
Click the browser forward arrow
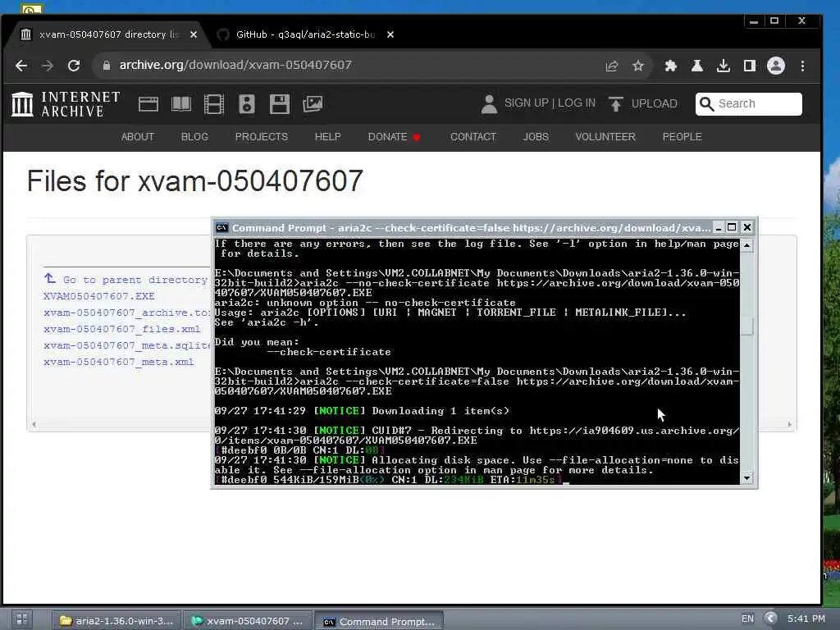click(48, 66)
